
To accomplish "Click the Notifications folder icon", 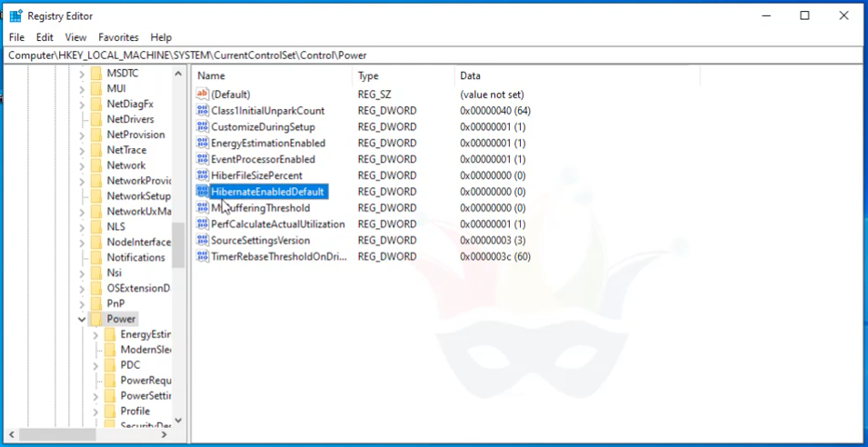I will [97, 257].
